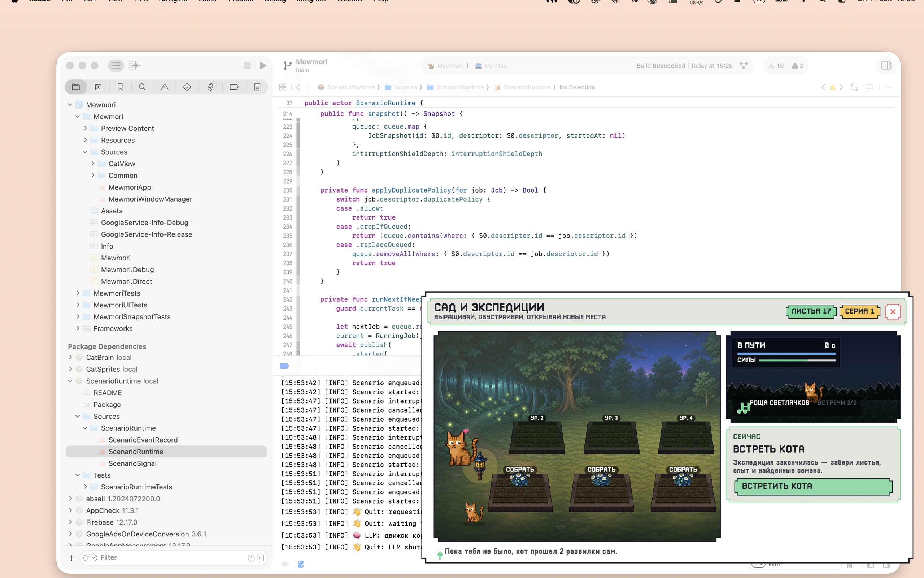
Task: Expand the CatBrain local package
Action: point(70,357)
